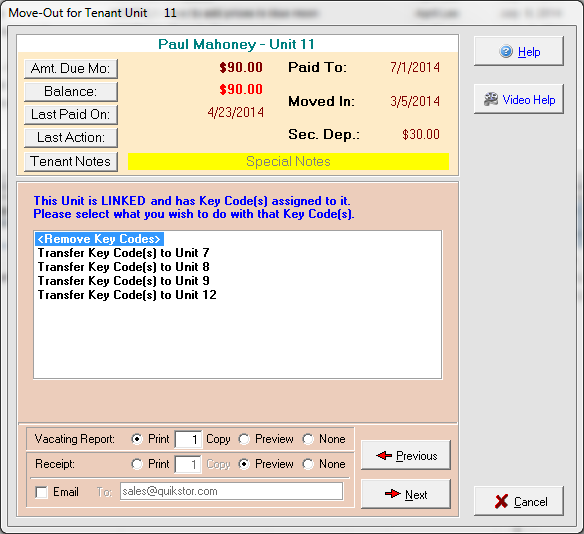Choose Transfer Key Code(s) to Unit 12

point(127,295)
